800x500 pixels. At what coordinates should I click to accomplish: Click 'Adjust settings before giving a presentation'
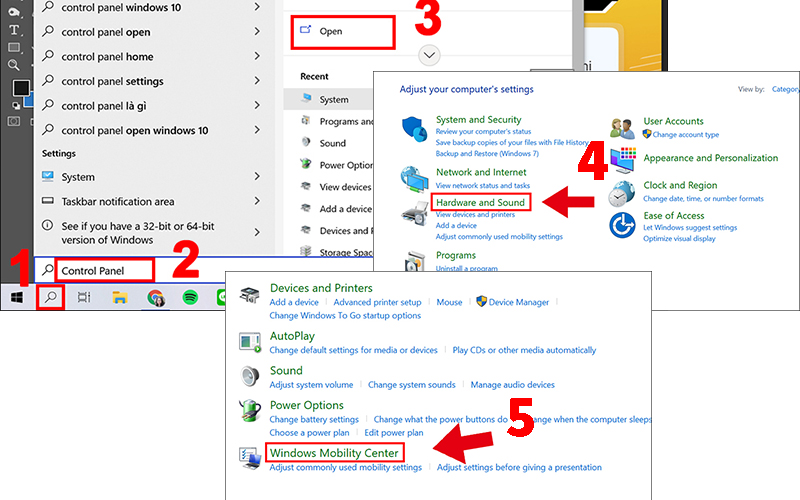(519, 467)
